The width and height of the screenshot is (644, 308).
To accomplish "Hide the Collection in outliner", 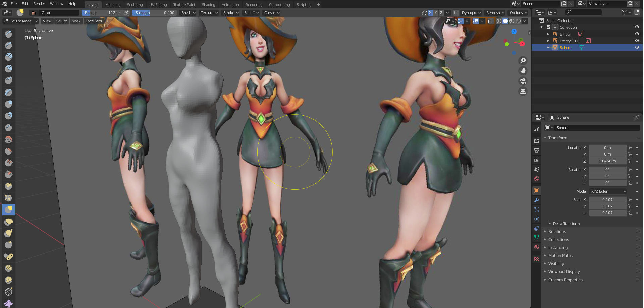I will click(x=637, y=27).
